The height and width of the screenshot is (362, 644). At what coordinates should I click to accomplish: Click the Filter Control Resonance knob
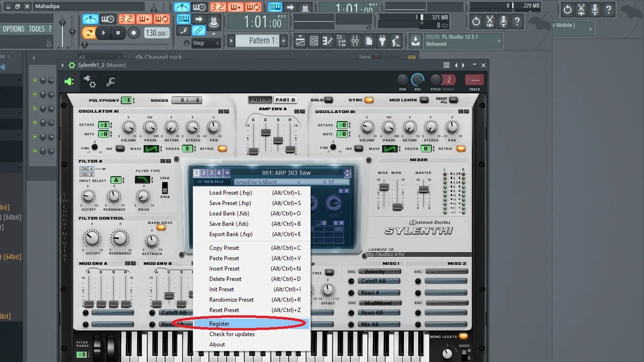[120, 239]
